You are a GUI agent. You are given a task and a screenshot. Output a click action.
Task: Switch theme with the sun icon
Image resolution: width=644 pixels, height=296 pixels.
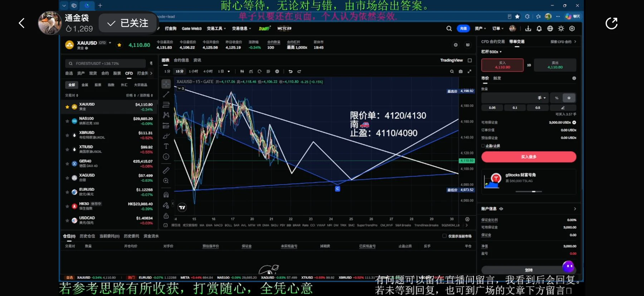[x=561, y=29]
